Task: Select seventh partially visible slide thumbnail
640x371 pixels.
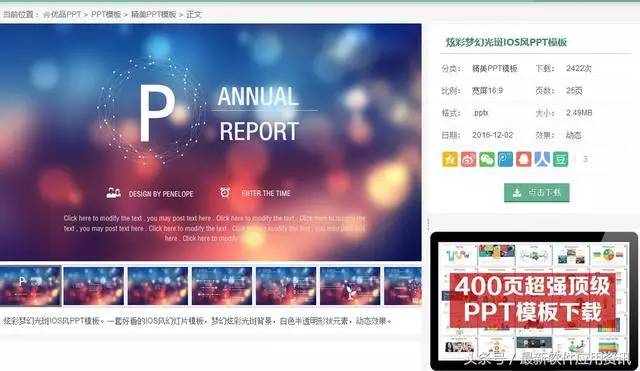Action: click(x=403, y=286)
